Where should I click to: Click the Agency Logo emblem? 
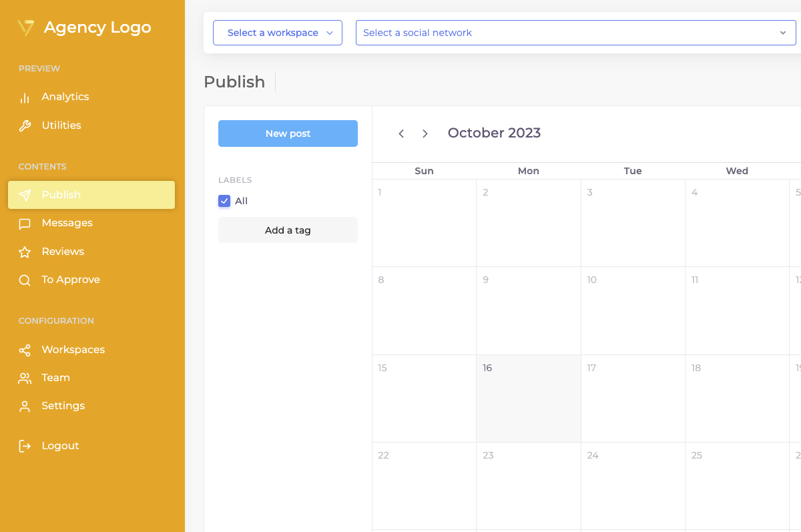25,27
